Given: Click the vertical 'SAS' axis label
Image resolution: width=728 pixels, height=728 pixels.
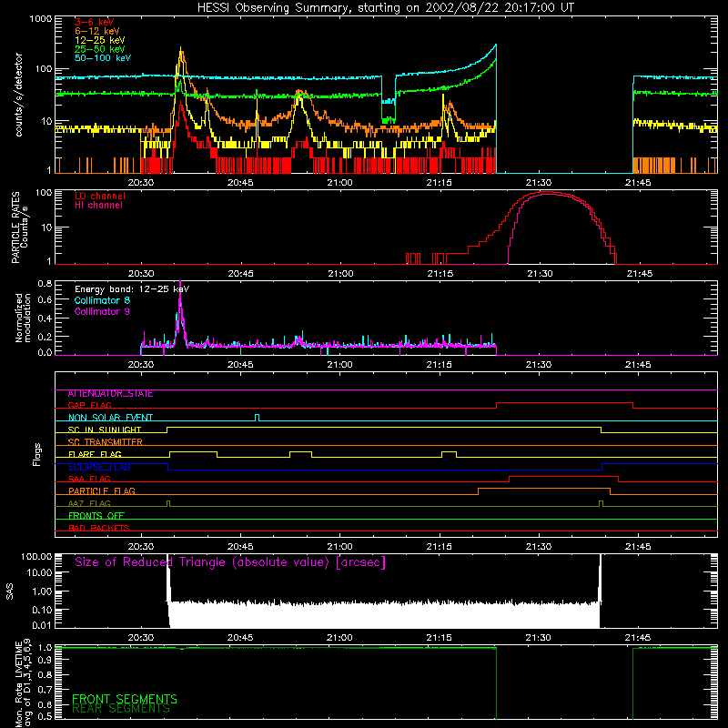Looking at the screenshot, I should [9, 591].
